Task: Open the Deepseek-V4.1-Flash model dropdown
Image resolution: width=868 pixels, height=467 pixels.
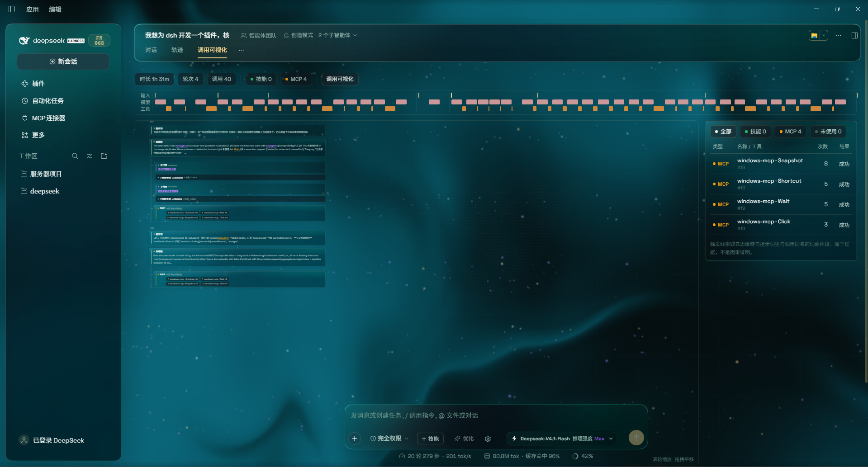Action: point(562,439)
